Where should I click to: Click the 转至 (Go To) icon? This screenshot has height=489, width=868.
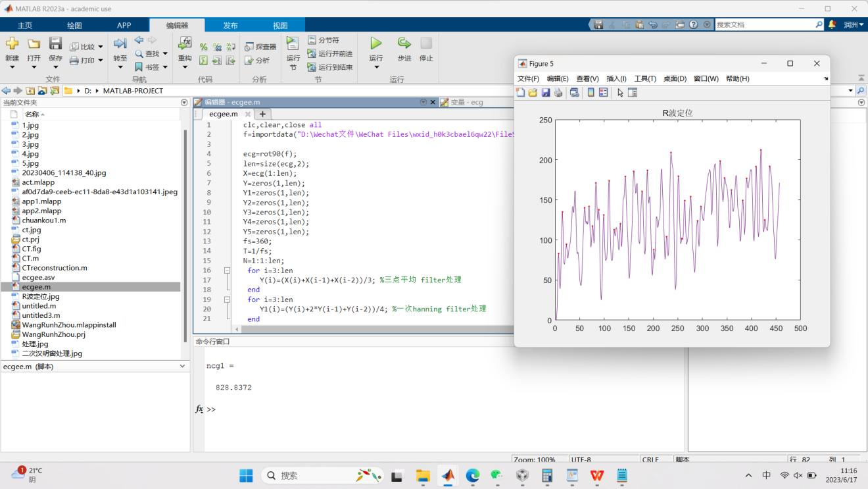point(120,43)
